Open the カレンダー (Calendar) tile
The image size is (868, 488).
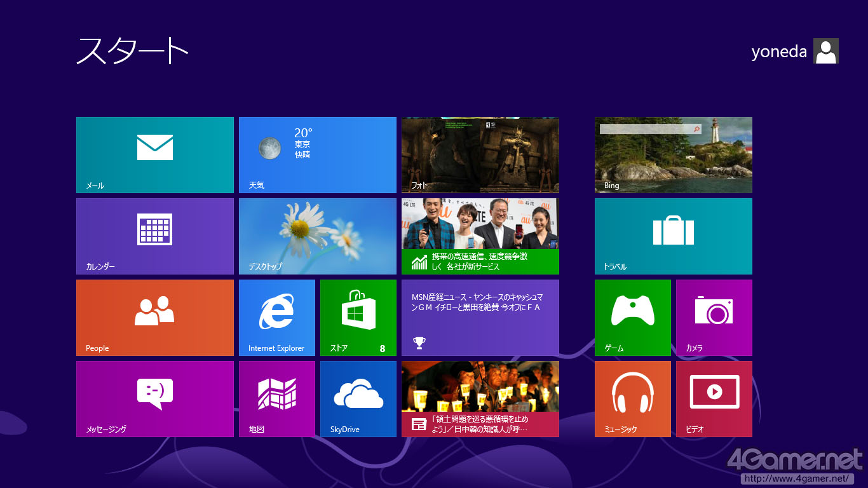coord(155,236)
